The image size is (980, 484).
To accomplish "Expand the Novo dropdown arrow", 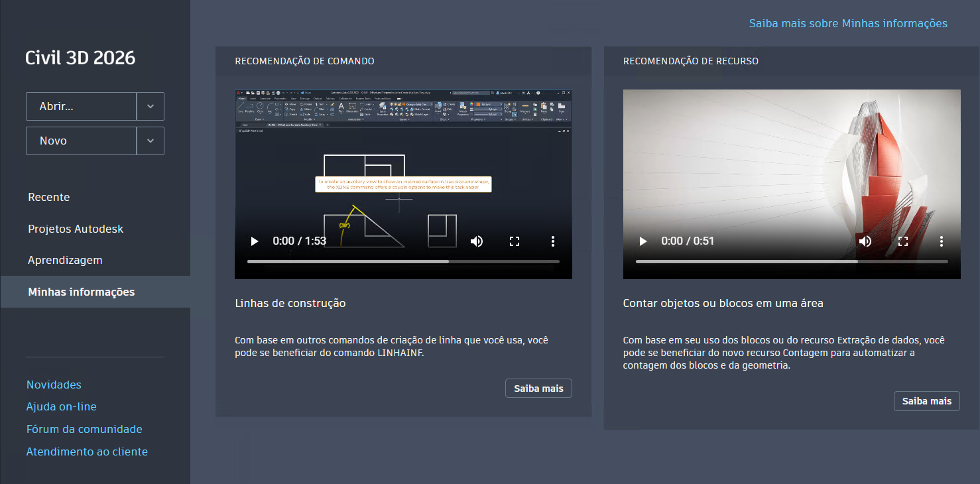I will click(x=151, y=141).
